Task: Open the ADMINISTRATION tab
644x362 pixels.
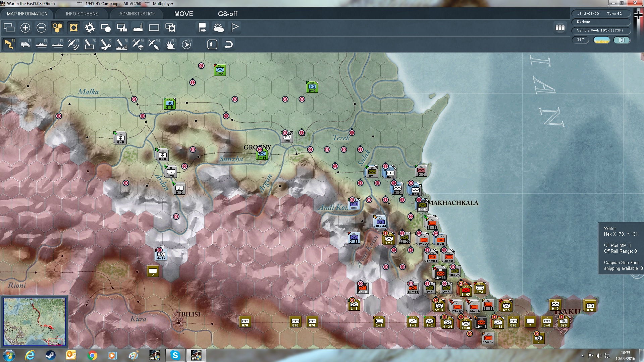Action: (137, 14)
